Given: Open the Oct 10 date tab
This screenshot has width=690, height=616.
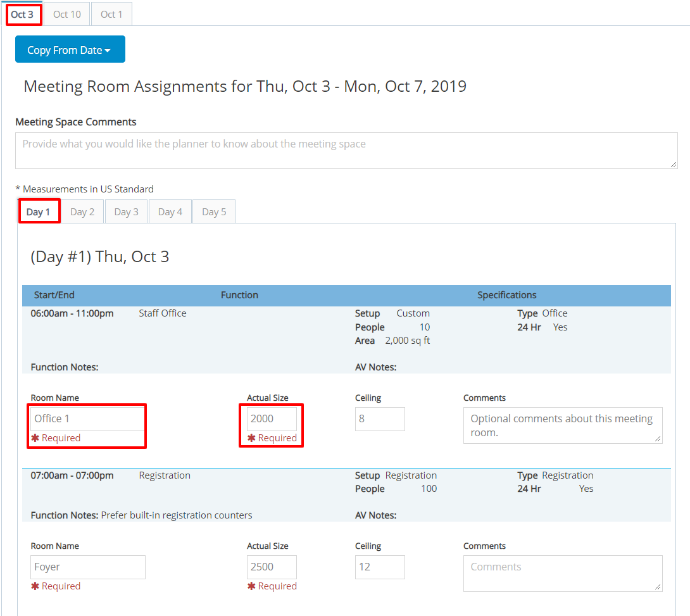Looking at the screenshot, I should pos(66,14).
